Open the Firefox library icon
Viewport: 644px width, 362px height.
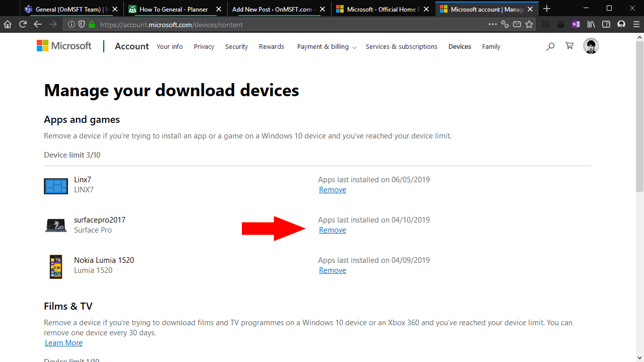coord(591,24)
